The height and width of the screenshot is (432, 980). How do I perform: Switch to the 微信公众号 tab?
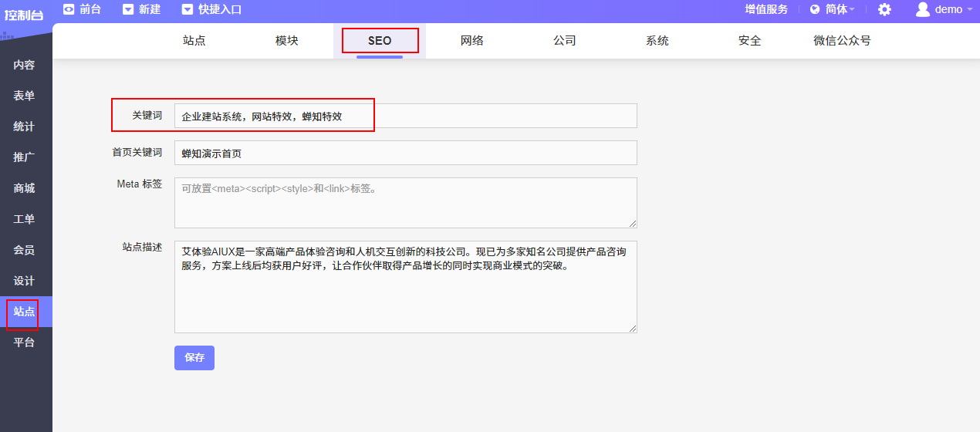click(x=843, y=41)
